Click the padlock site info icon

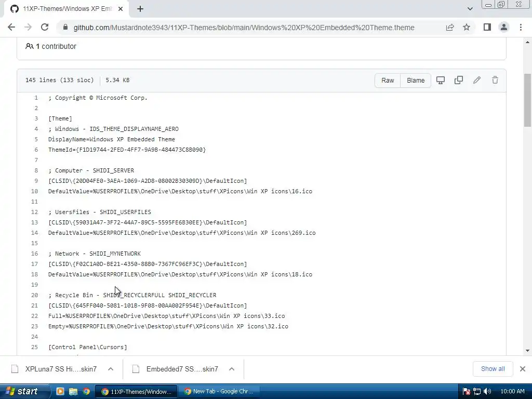pos(65,27)
